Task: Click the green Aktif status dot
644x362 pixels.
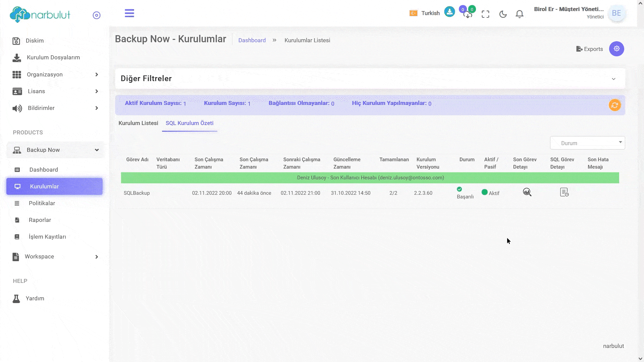Action: [484, 192]
